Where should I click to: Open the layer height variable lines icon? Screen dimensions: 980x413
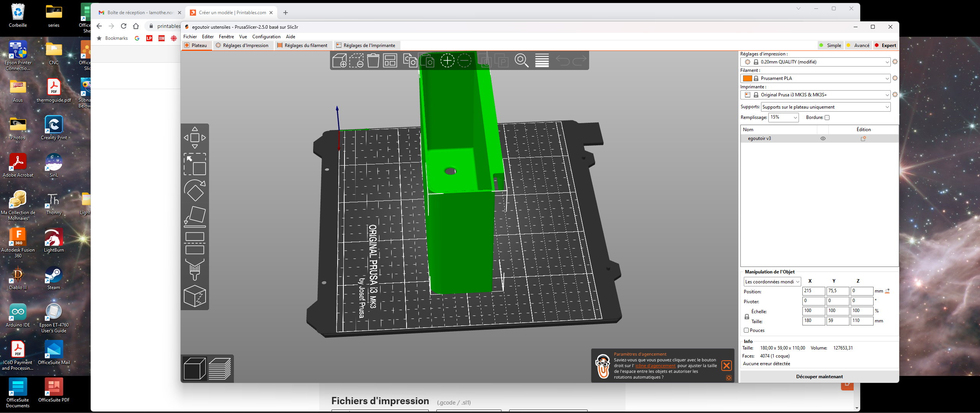coord(542,60)
